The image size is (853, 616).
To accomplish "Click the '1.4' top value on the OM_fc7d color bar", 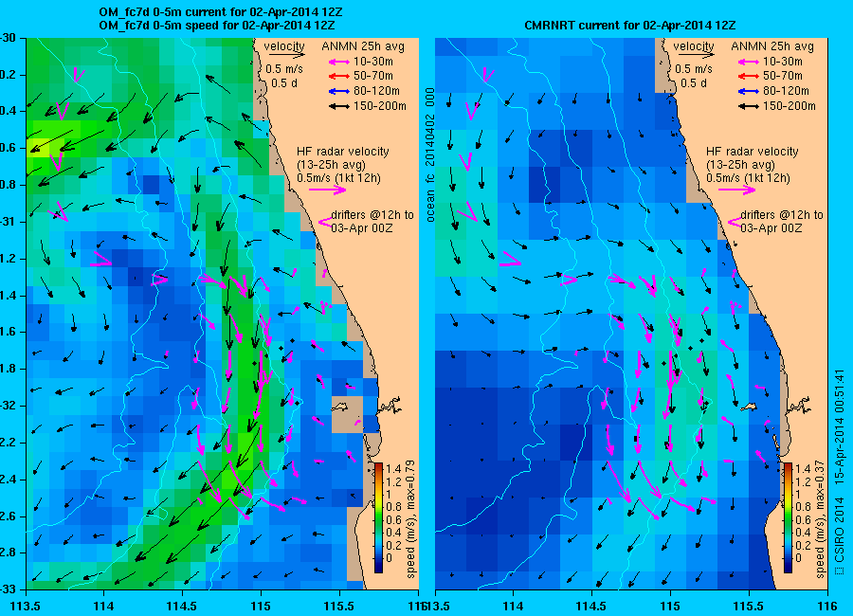I will click(392, 468).
